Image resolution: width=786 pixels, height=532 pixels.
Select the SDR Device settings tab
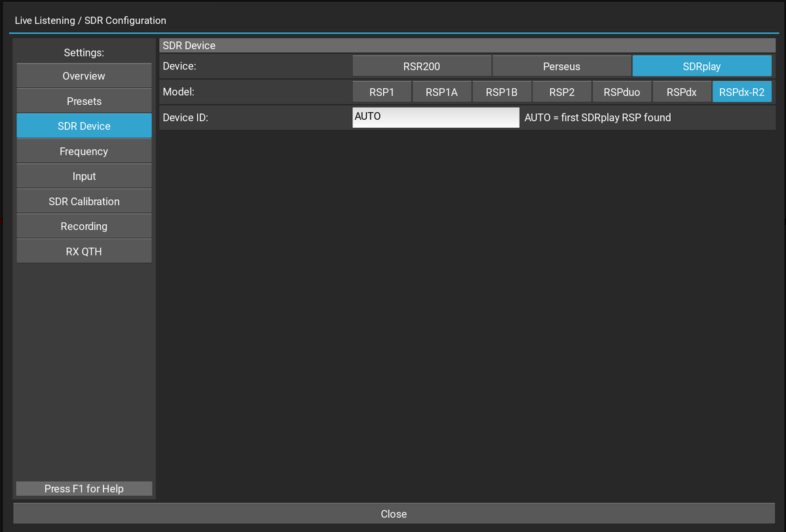tap(84, 126)
